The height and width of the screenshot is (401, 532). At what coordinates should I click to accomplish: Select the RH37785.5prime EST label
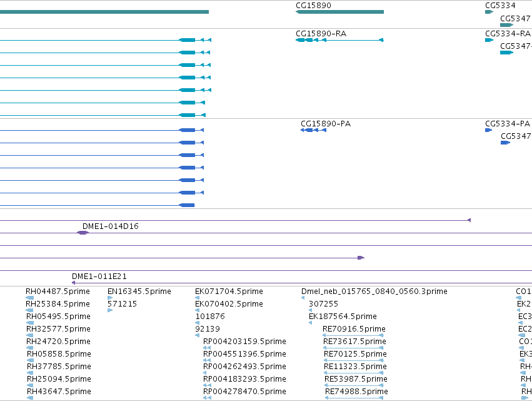tap(59, 367)
